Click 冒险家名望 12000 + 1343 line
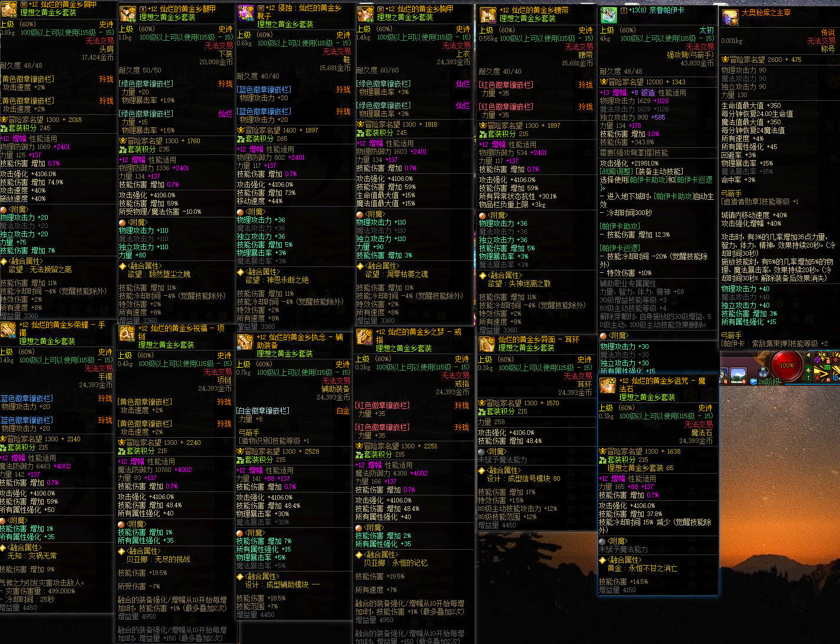840x644 pixels. [643, 82]
